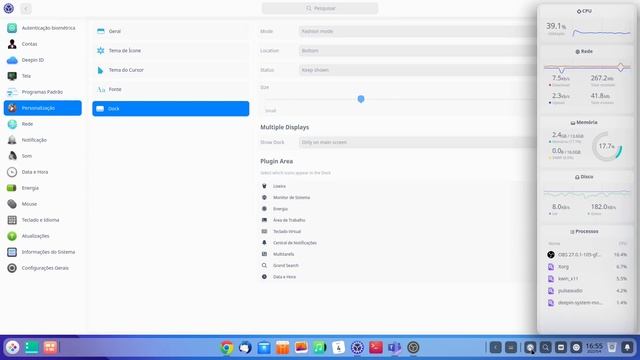Click the OBS process row in Processes
640x360 pixels.
click(x=587, y=255)
